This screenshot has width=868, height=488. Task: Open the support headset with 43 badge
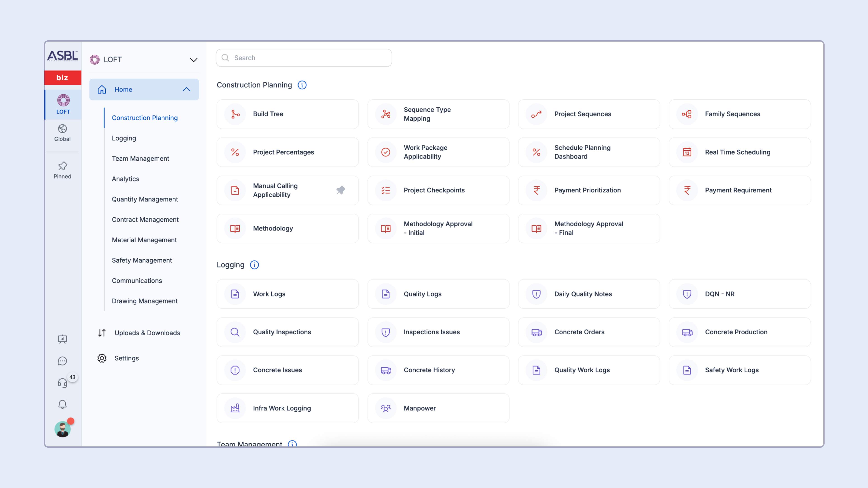pyautogui.click(x=62, y=382)
